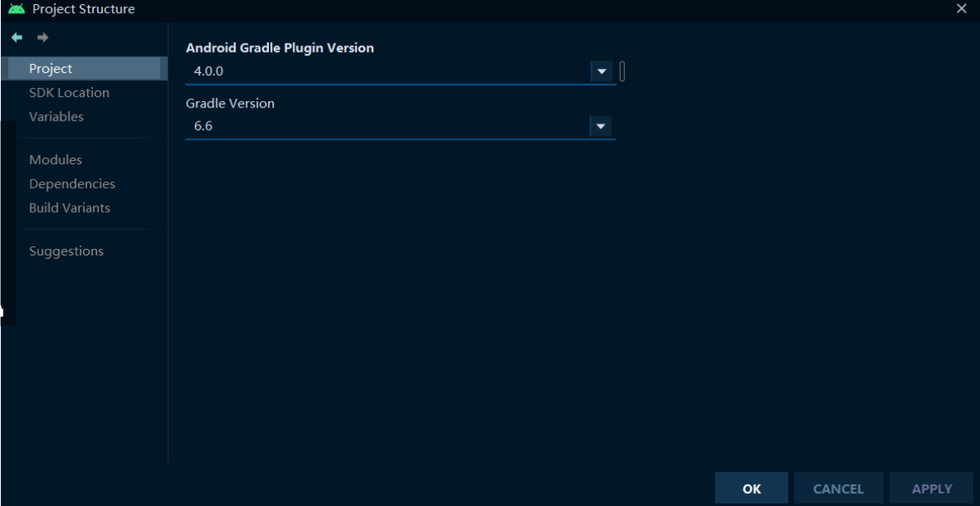Dismiss dialog with the CANCEL button
The height and width of the screenshot is (506, 980).
838,489
